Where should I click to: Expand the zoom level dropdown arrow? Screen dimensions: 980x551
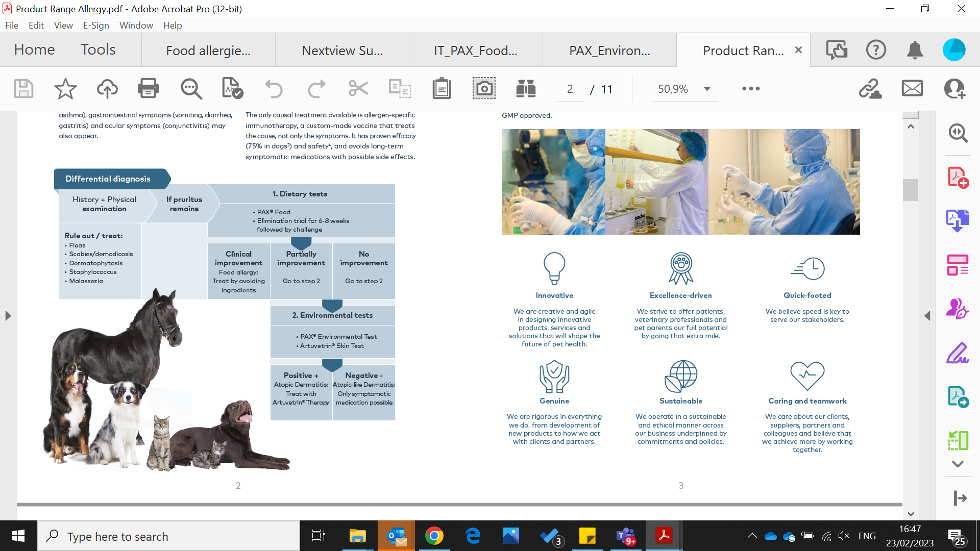707,89
